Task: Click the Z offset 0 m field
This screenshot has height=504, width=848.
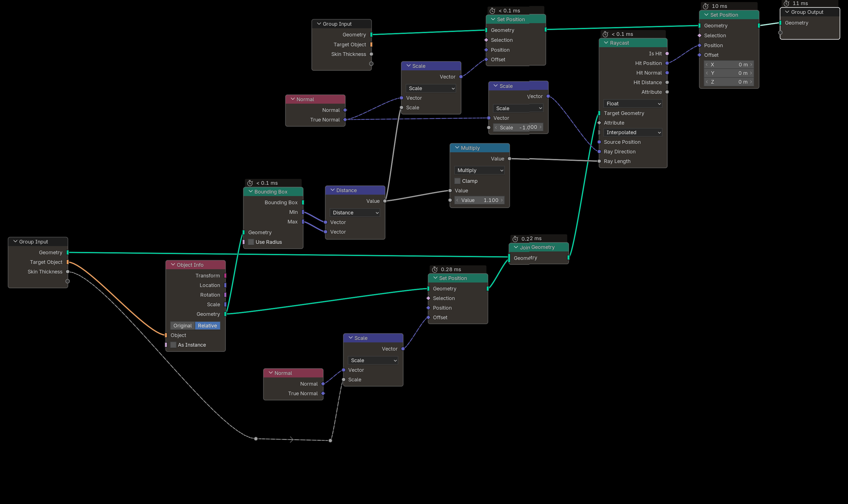Action: [x=729, y=82]
